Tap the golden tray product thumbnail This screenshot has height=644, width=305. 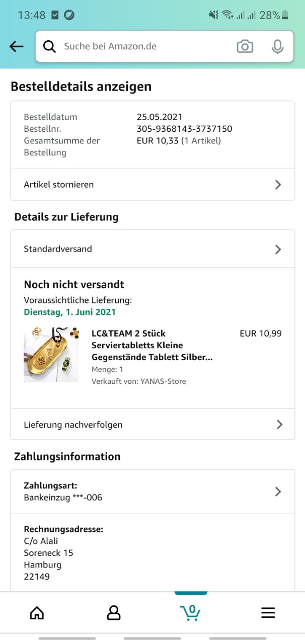51,355
